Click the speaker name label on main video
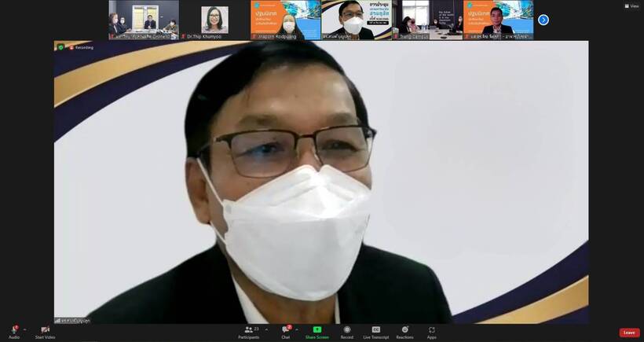 [73, 321]
